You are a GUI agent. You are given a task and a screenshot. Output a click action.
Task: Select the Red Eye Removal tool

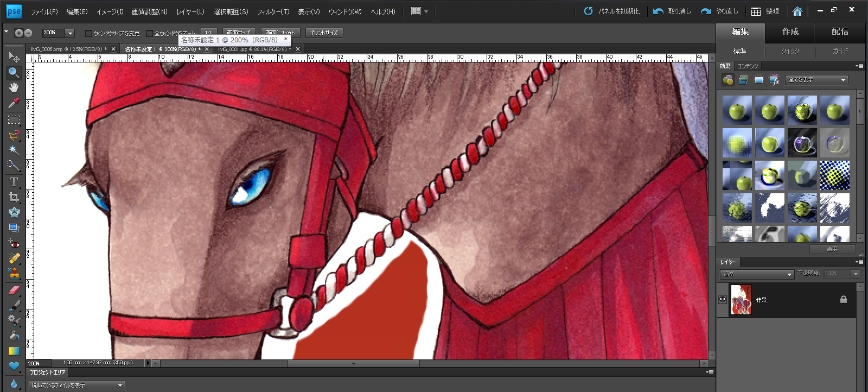[14, 244]
